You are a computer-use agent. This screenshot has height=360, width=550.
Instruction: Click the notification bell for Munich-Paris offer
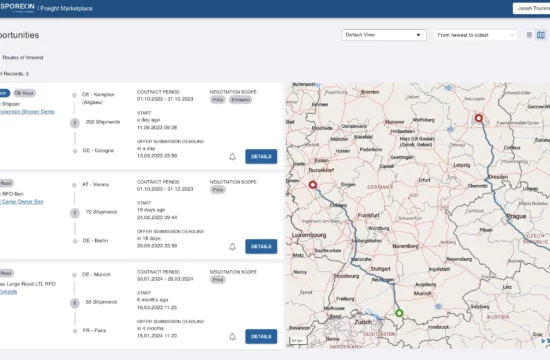point(232,337)
